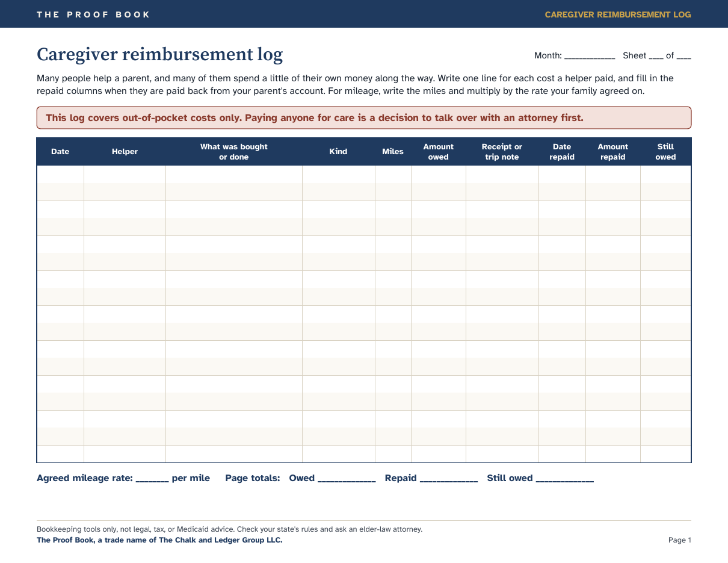Click the 'Miles' column header
728x563 pixels.
393,152
